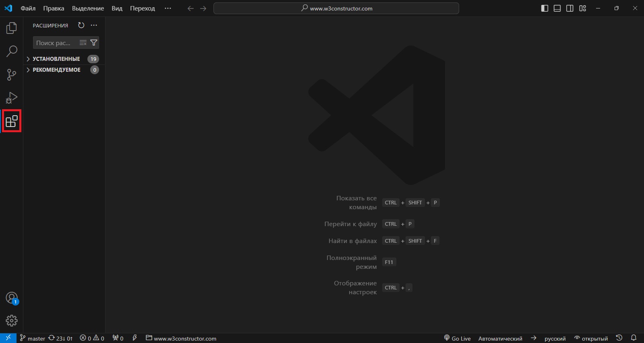The image size is (644, 343).
Task: Refresh the extensions list
Action: (81, 25)
